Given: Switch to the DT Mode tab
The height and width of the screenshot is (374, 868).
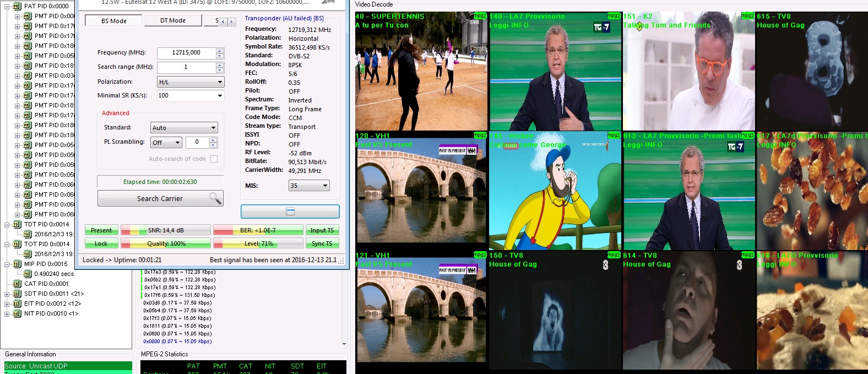Looking at the screenshot, I should 173,20.
